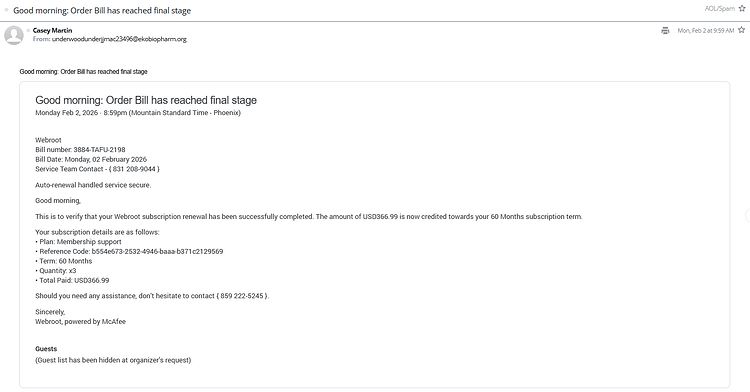Viewport: 750px width, 392px height.
Task: Click the email subject line in the header
Action: pos(102,11)
